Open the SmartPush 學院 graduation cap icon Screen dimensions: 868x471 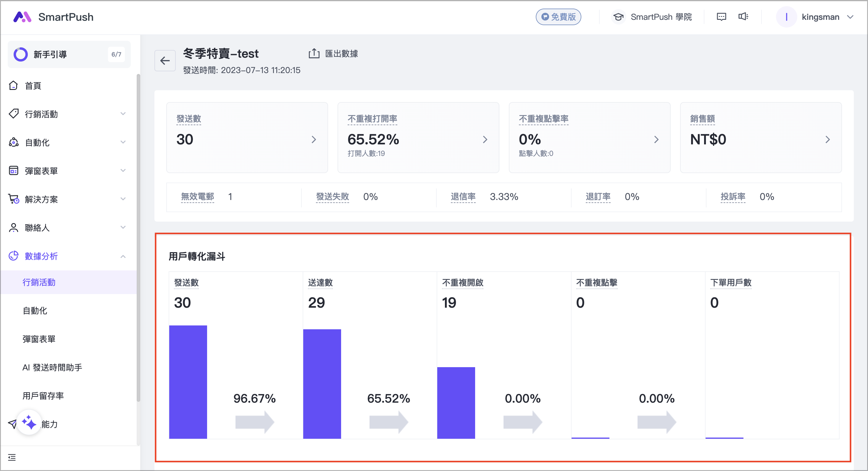(618, 17)
